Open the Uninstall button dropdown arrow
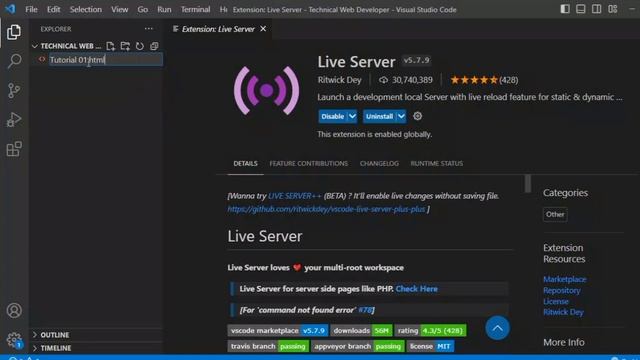This screenshot has width=640, height=360. 401,116
